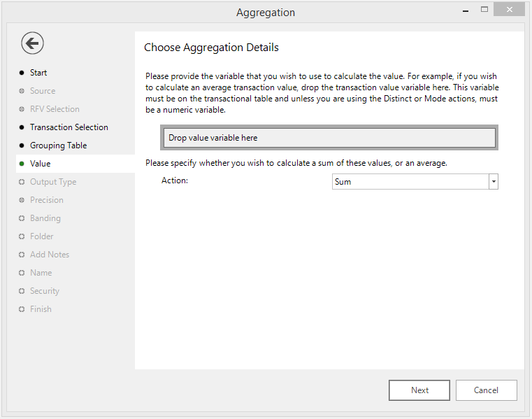The height and width of the screenshot is (419, 532).
Task: Select the Name step
Action: tap(41, 273)
